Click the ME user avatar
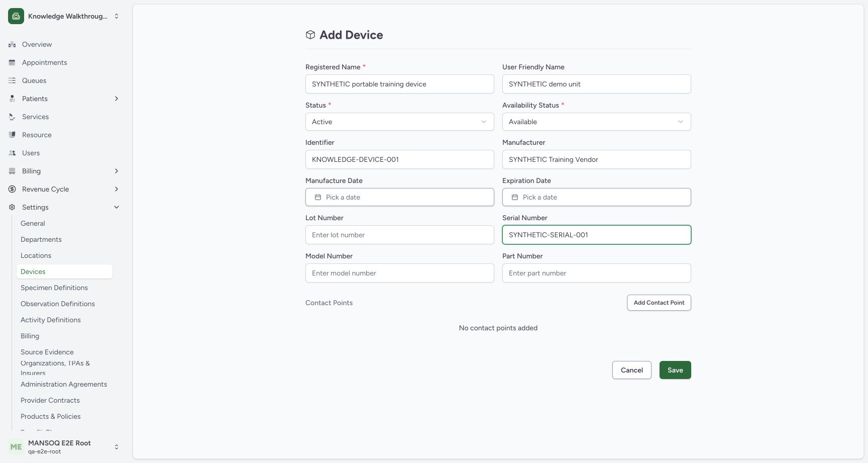Image resolution: width=868 pixels, height=463 pixels. [x=16, y=447]
